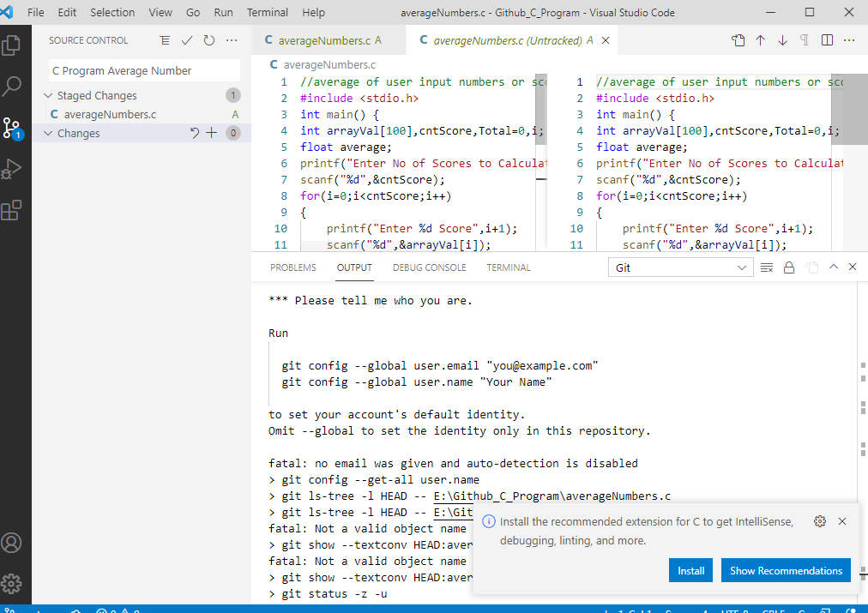Open the Terminal menu
This screenshot has height=613, width=868.
click(x=268, y=12)
